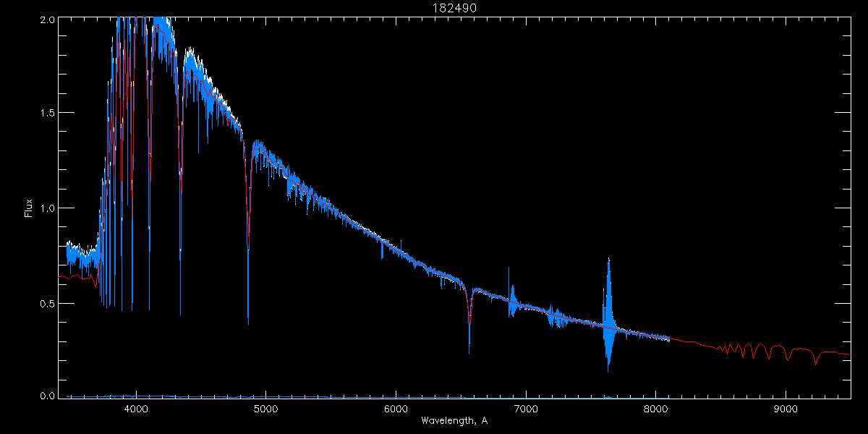Click the 1.5 flux tick label
Image resolution: width=868 pixels, height=434 pixels.
46,113
